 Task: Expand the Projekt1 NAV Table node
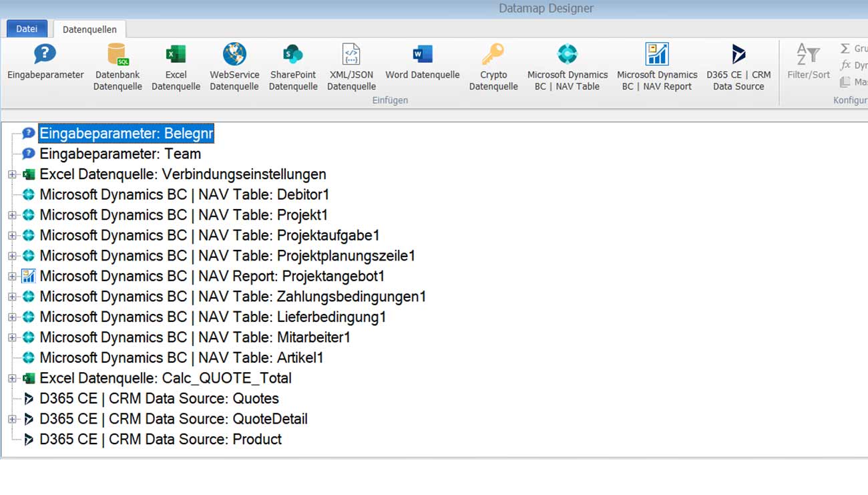(12, 216)
